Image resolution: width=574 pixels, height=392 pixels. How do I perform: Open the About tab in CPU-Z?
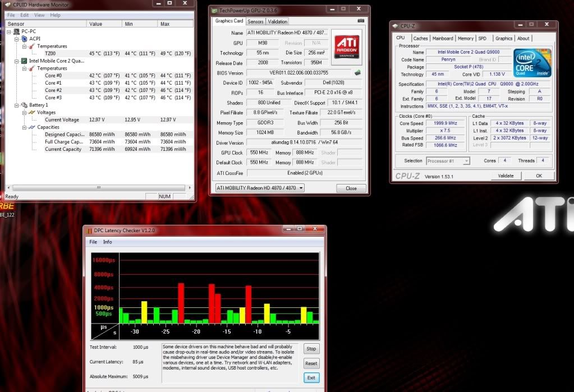pyautogui.click(x=523, y=39)
